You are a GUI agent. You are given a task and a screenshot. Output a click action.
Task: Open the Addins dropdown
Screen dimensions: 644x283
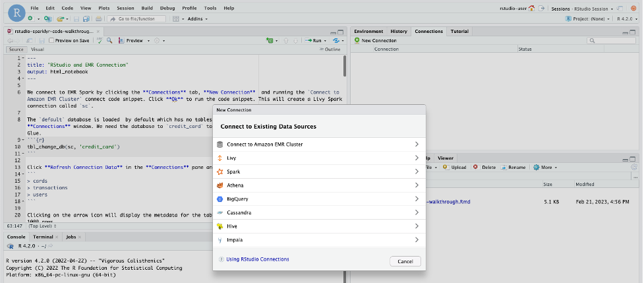pos(198,19)
